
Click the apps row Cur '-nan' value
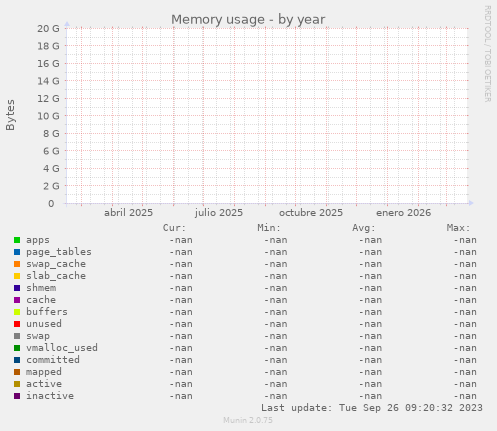tap(181, 240)
